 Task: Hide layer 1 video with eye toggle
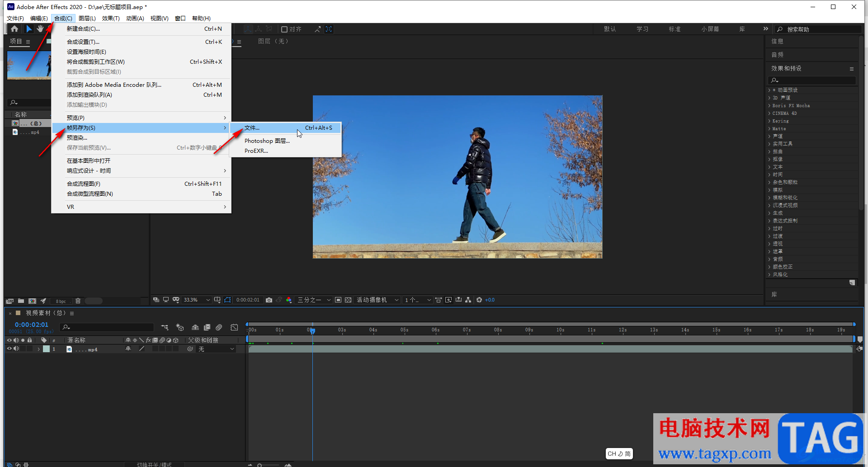pyautogui.click(x=9, y=349)
